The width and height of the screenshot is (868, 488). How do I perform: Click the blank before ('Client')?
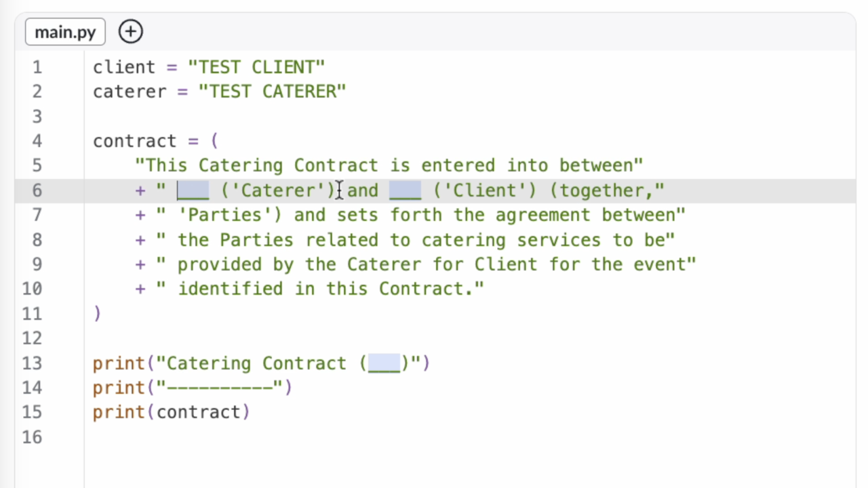405,190
